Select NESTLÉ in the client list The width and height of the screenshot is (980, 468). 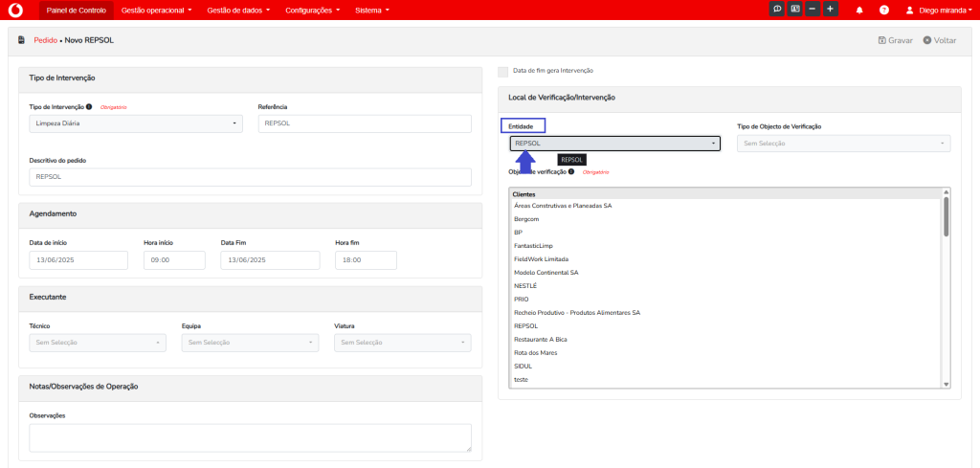[x=525, y=285]
